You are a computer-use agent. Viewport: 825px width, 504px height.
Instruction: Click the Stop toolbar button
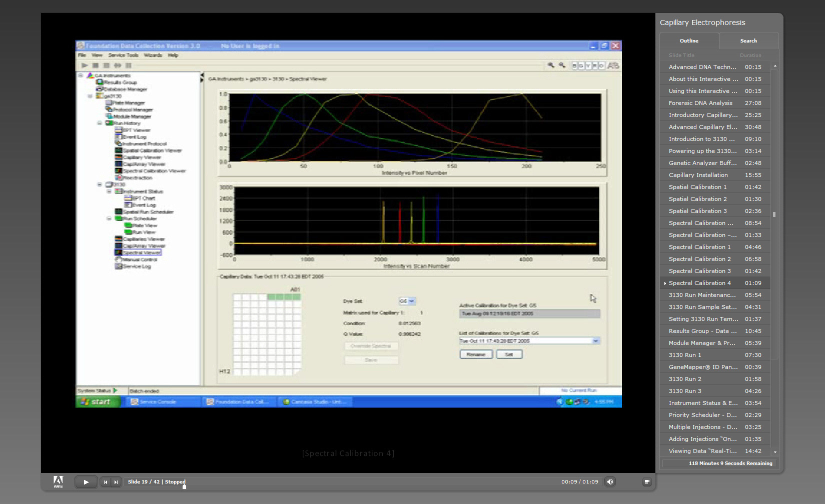click(x=95, y=65)
